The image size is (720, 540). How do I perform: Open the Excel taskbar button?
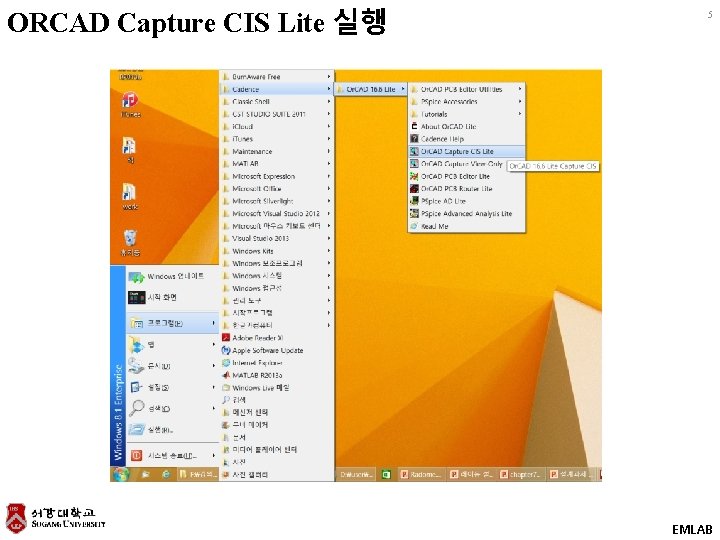386,474
